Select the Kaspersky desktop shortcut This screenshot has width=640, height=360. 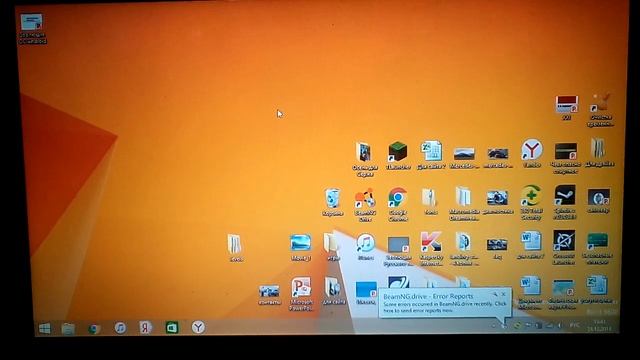point(431,248)
